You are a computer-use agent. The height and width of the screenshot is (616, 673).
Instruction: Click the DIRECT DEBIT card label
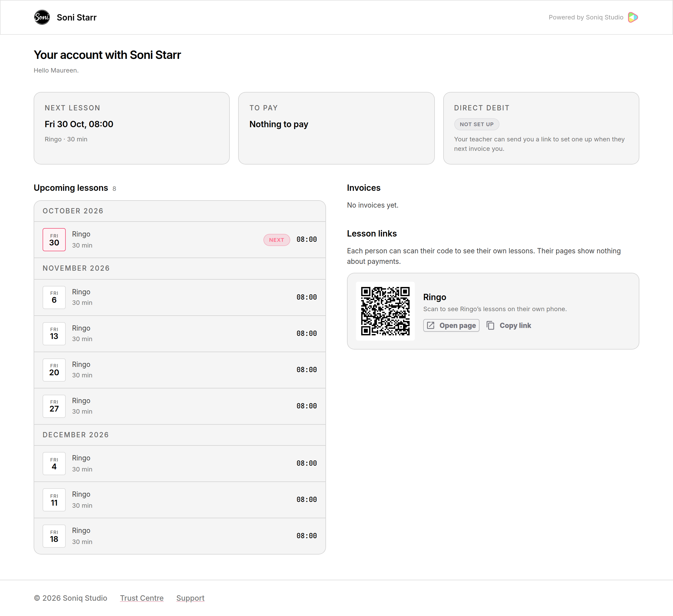coord(481,108)
